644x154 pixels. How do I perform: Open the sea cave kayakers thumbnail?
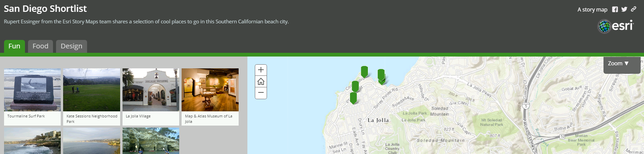(151, 141)
